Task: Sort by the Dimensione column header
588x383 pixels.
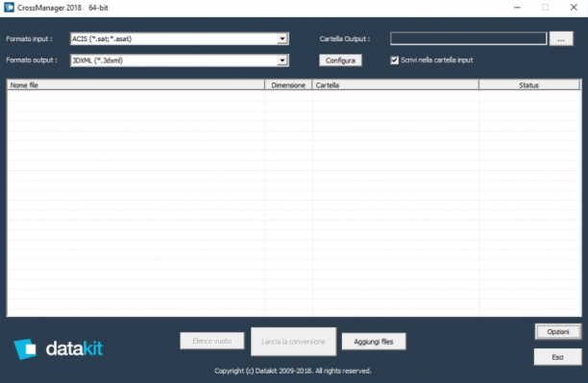Action: pyautogui.click(x=288, y=85)
